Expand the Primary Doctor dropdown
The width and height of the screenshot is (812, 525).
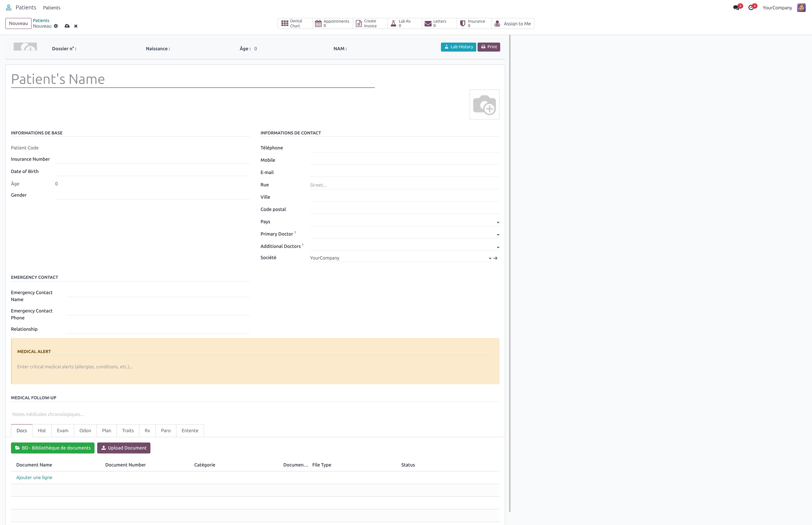point(498,235)
